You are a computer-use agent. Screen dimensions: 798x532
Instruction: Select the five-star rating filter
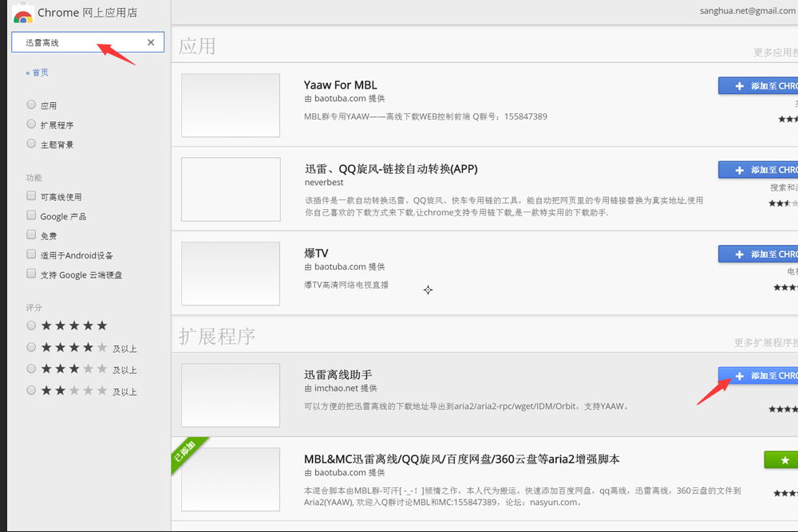(30, 325)
